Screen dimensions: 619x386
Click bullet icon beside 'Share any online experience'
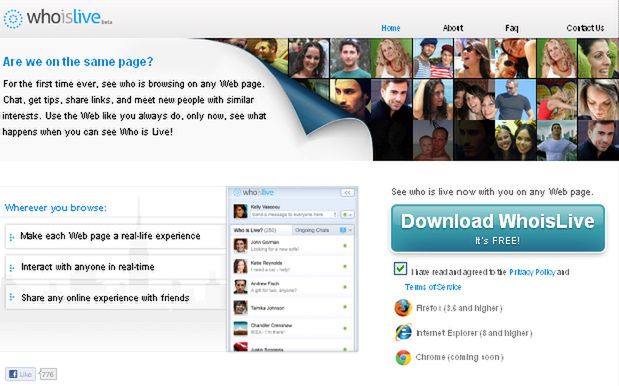click(x=11, y=297)
